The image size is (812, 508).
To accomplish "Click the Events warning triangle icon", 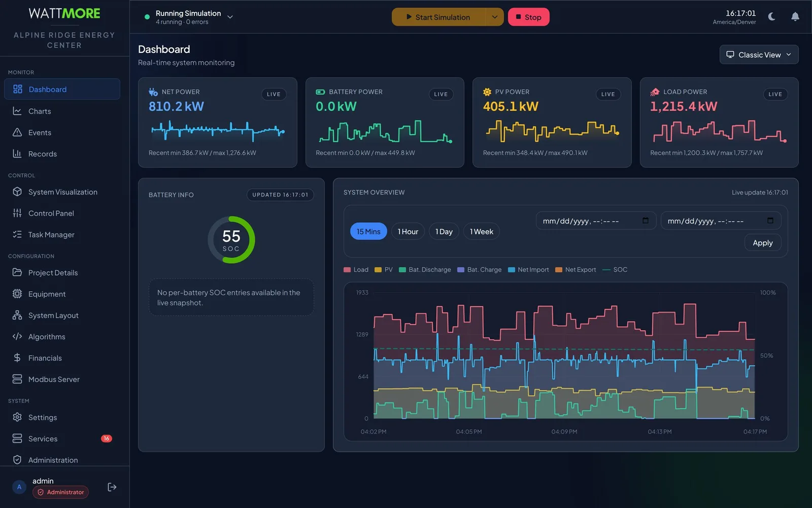I will (x=17, y=132).
